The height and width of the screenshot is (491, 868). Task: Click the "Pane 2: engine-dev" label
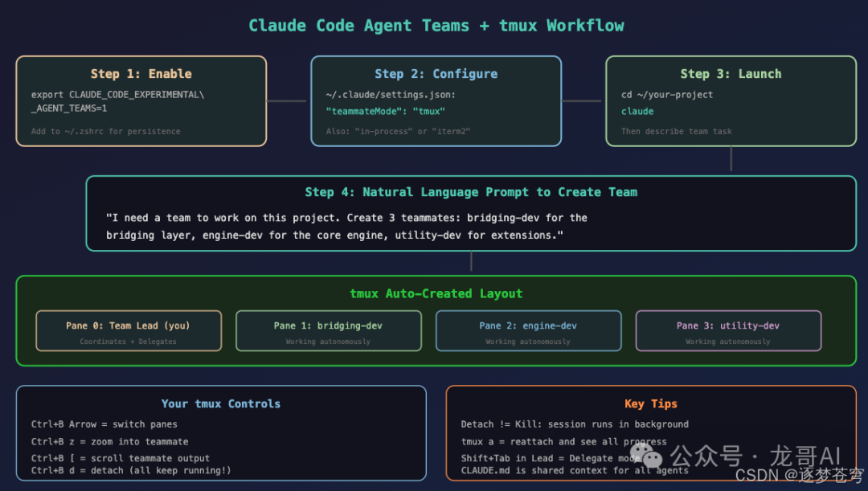[528, 326]
